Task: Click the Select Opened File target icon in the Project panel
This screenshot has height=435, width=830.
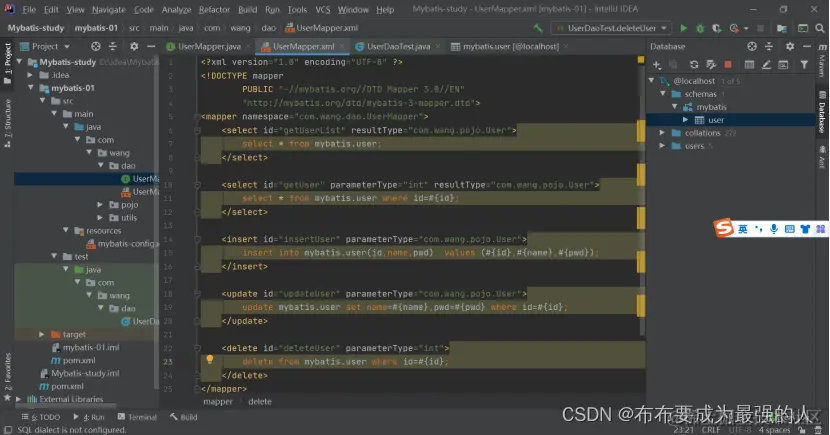Action: pos(95,47)
